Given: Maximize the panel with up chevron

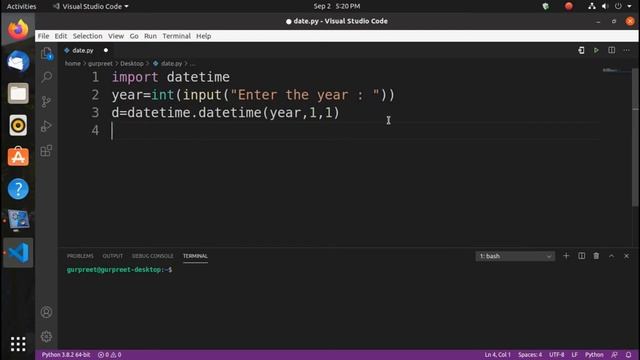Looking at the screenshot, I should point(611,256).
